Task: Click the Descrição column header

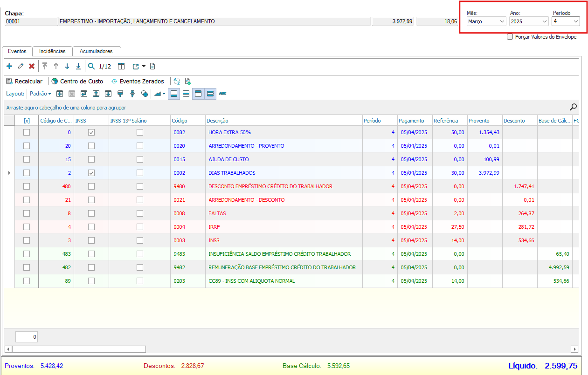Action: click(217, 121)
